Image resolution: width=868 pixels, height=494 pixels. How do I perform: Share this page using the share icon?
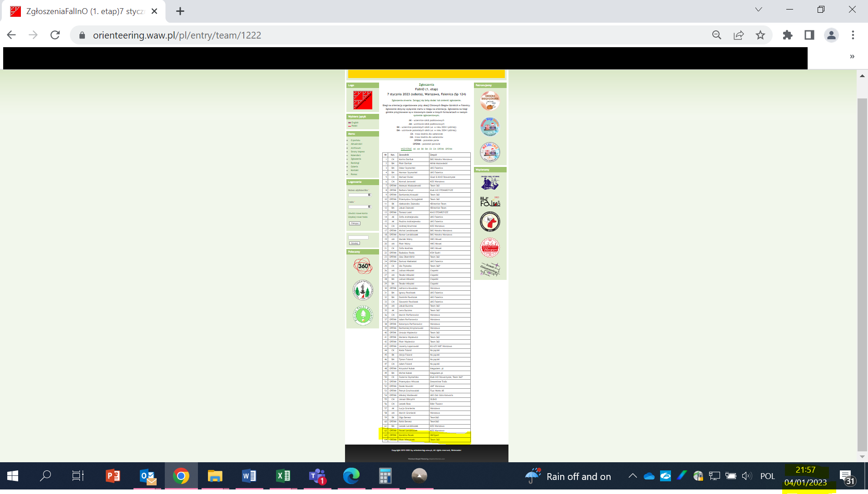[x=739, y=35]
